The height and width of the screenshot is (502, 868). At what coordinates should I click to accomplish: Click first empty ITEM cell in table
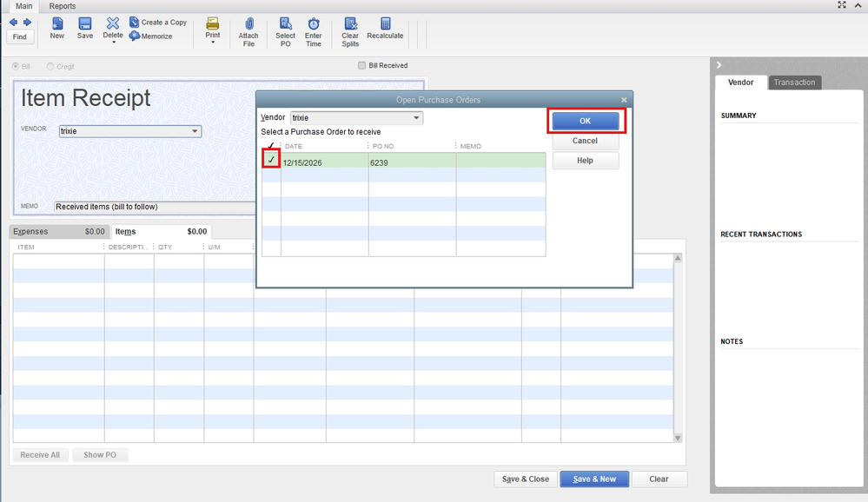59,261
